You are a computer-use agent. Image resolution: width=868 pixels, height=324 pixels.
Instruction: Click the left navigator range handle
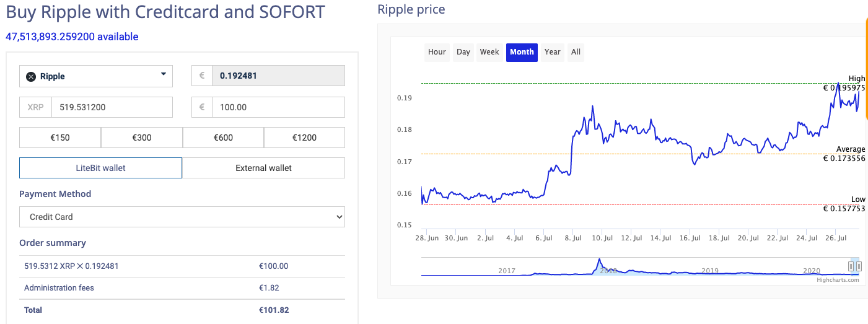tap(851, 266)
